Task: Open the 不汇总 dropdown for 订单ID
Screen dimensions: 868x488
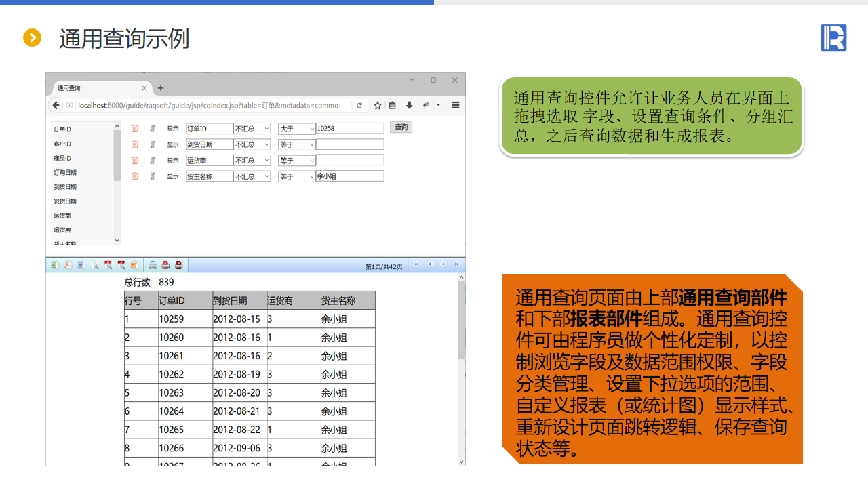Action: point(252,129)
